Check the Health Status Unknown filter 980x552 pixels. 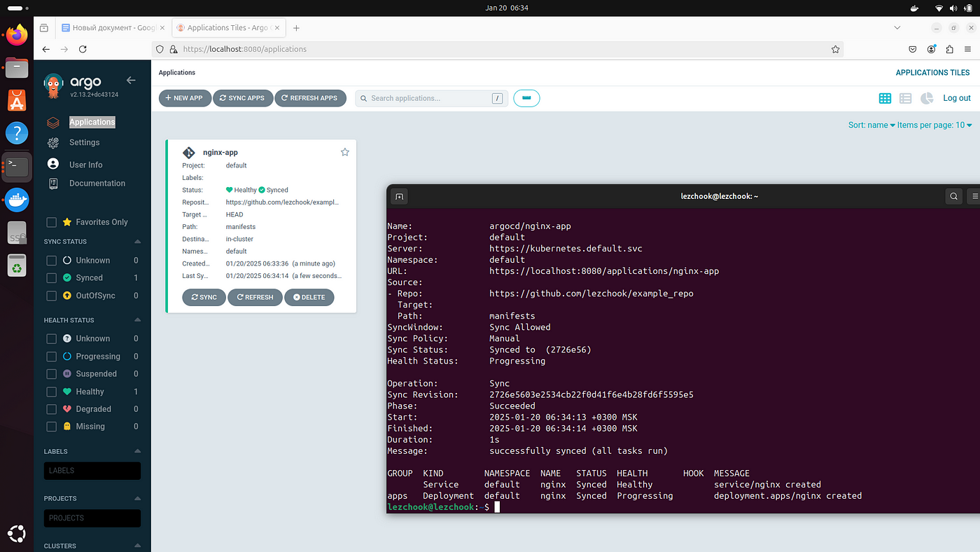pos(51,338)
